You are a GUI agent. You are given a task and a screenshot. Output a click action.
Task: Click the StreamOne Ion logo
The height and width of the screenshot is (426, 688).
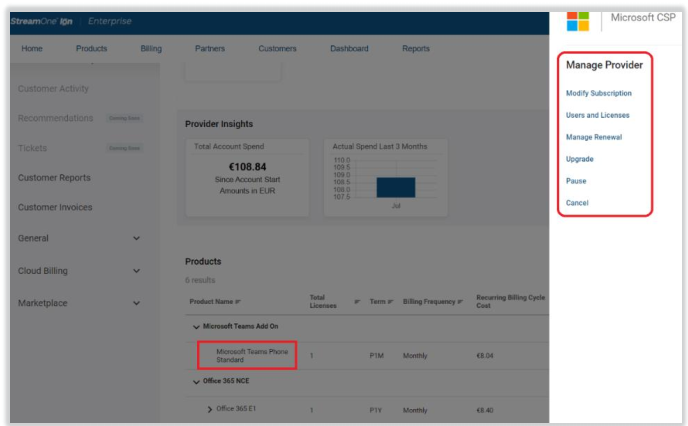click(42, 21)
